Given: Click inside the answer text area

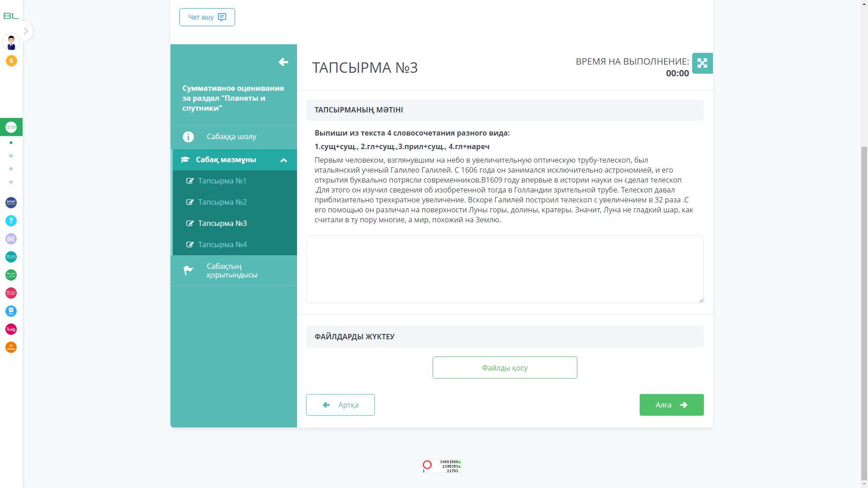Looking at the screenshot, I should (505, 269).
